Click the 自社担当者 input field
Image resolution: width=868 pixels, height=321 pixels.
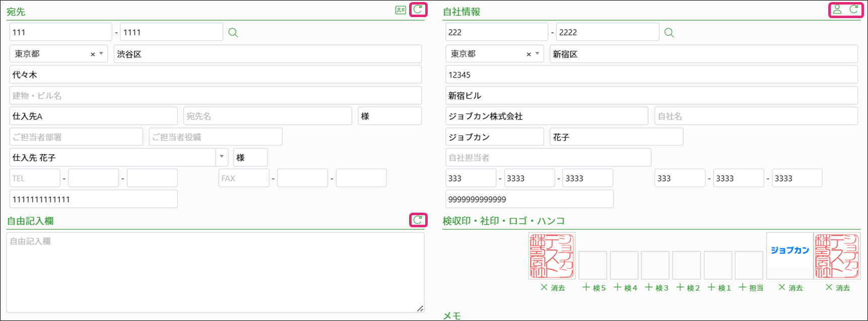point(548,158)
